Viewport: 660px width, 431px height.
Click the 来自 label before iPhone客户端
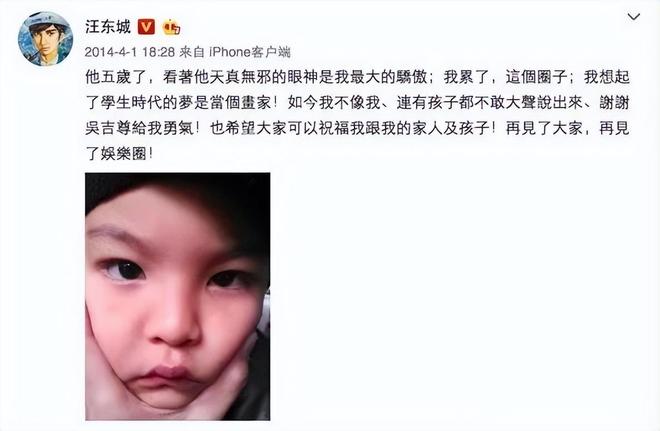(192, 52)
